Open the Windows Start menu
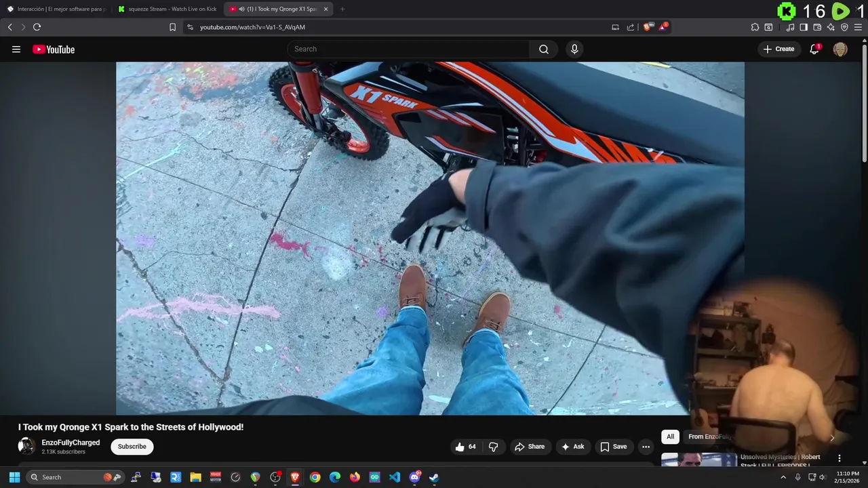 pyautogui.click(x=14, y=477)
